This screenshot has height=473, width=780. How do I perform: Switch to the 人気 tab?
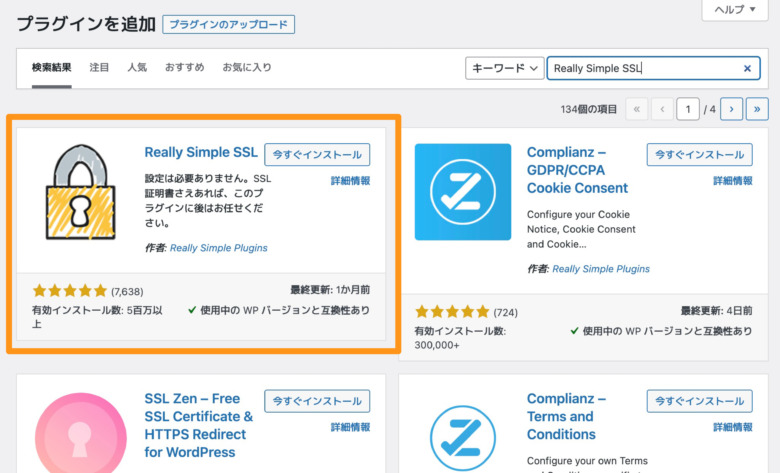pyautogui.click(x=137, y=67)
